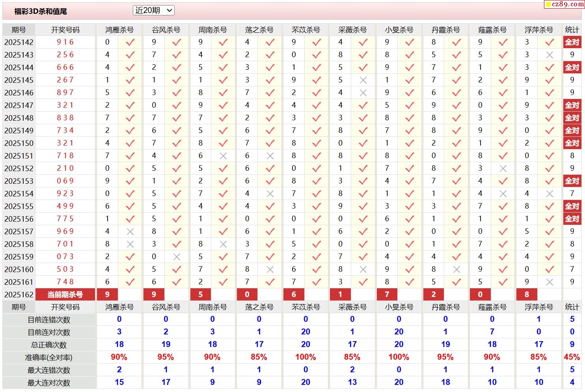Screen dimensions: 585x392
Task: Click 采薇 gray cross in row 2025146
Action: point(363,93)
